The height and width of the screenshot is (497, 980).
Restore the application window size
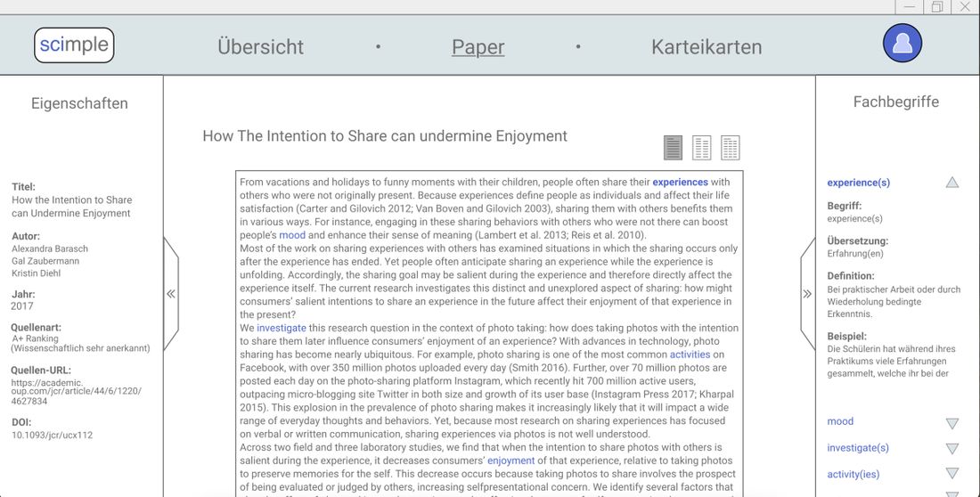click(937, 7)
